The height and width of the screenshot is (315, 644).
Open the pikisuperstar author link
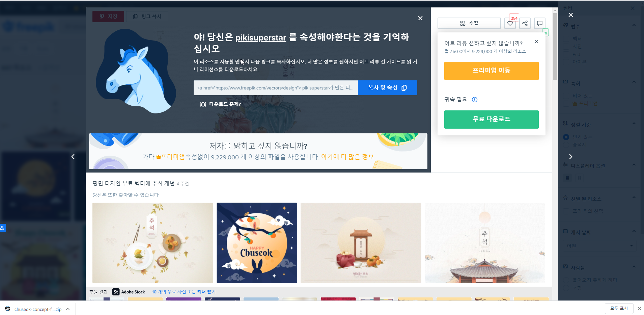[x=260, y=38]
